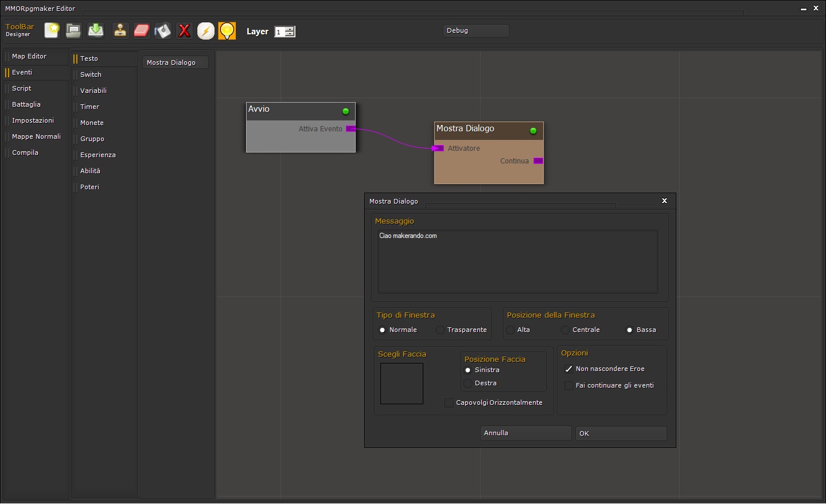Open the Compila section
This screenshot has width=826, height=504.
coord(36,153)
